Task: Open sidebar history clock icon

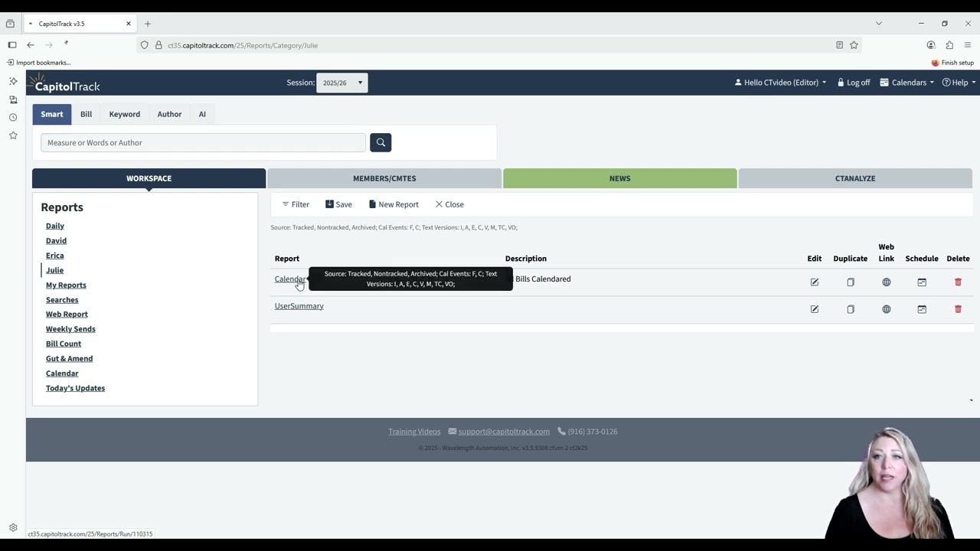Action: 13,117
